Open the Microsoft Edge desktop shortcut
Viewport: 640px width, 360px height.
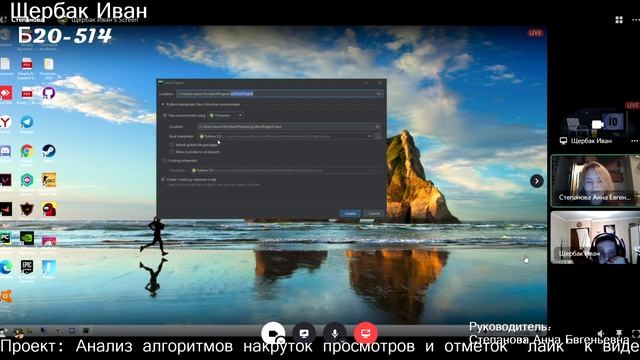coord(5,267)
